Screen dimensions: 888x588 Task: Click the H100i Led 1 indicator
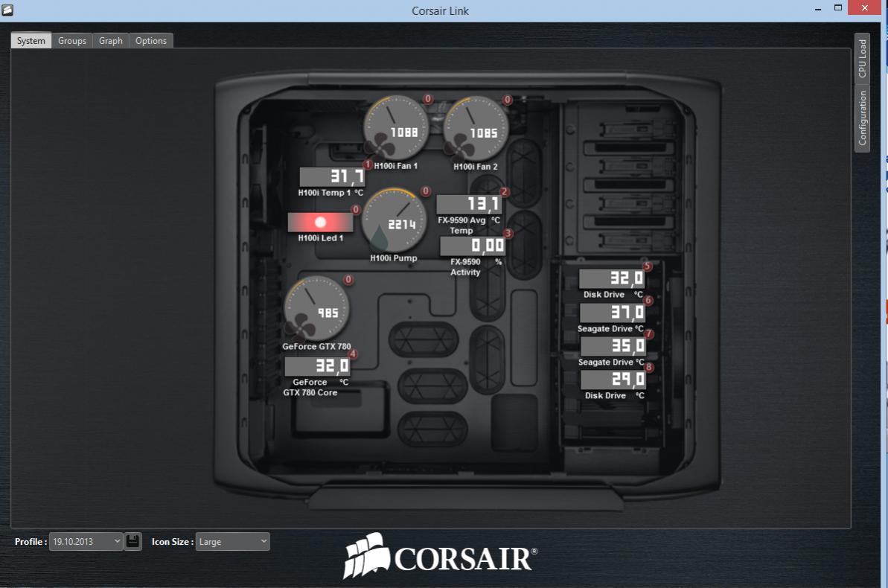pyautogui.click(x=321, y=222)
